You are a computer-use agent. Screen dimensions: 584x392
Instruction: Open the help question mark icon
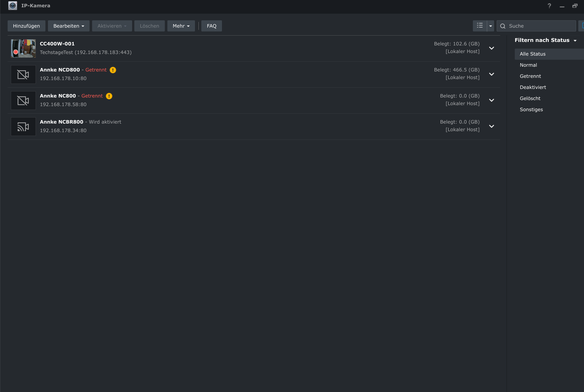tap(549, 6)
